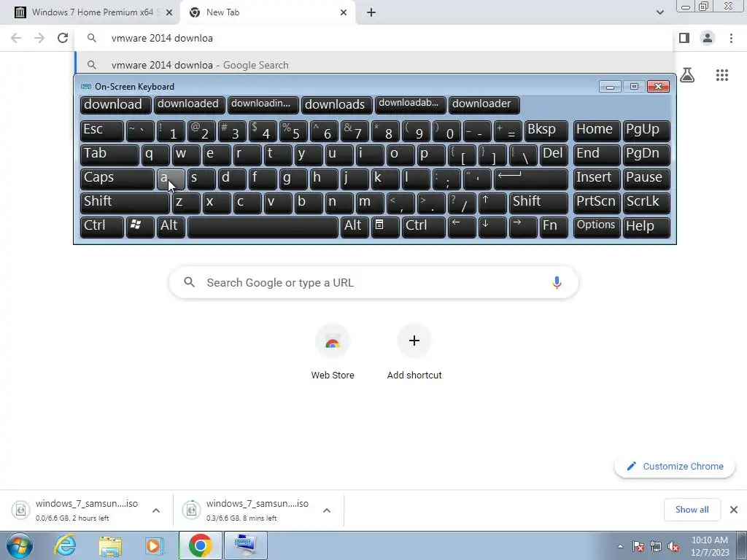Choose the 'download' word prediction
The image size is (747, 560).
(116, 105)
